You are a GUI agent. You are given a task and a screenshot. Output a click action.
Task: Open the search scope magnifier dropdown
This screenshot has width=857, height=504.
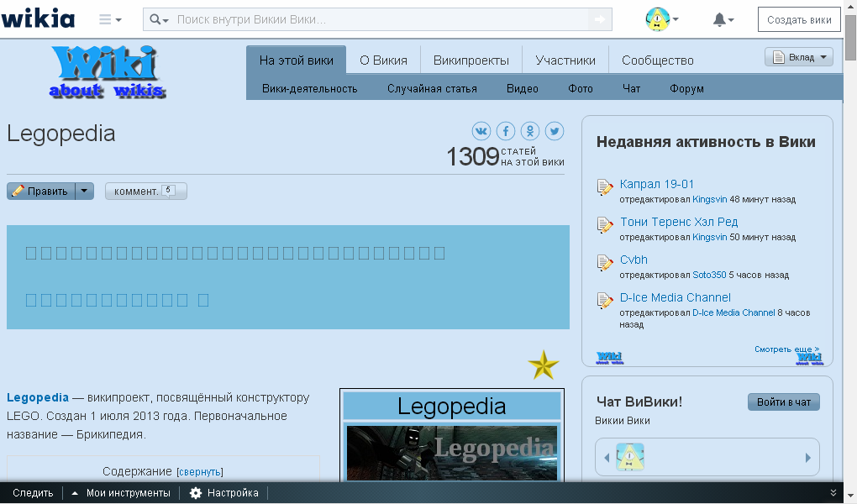(159, 19)
